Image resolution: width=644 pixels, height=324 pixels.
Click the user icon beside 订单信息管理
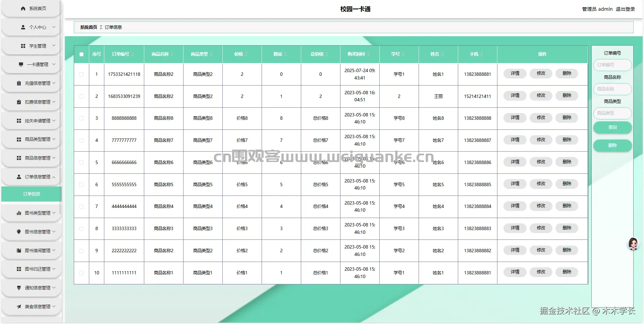pos(19,177)
